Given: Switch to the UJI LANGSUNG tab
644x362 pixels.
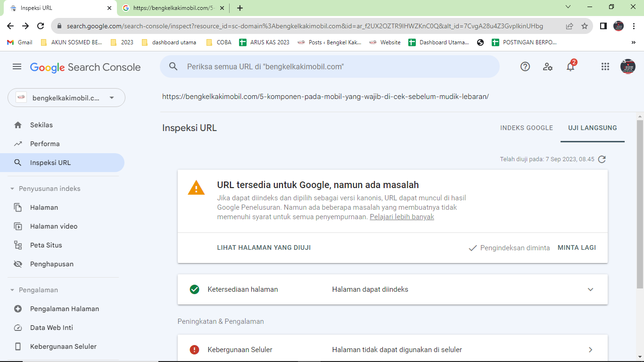Looking at the screenshot, I should pos(593,128).
